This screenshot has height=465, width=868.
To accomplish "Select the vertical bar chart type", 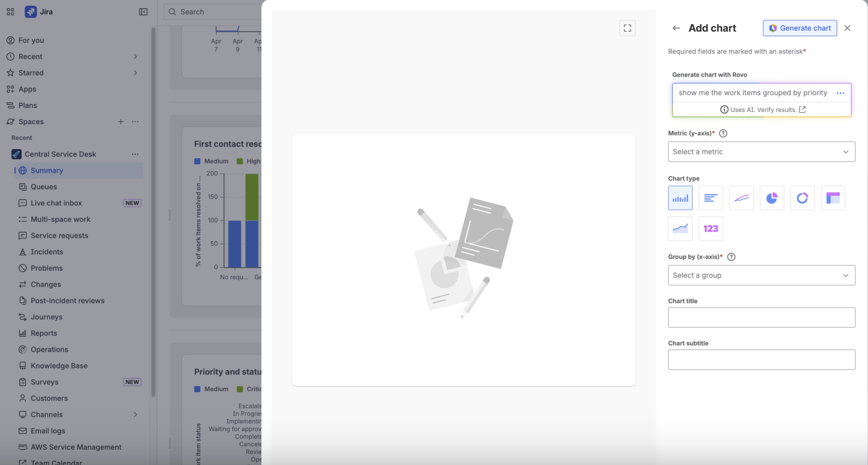I will pos(680,198).
